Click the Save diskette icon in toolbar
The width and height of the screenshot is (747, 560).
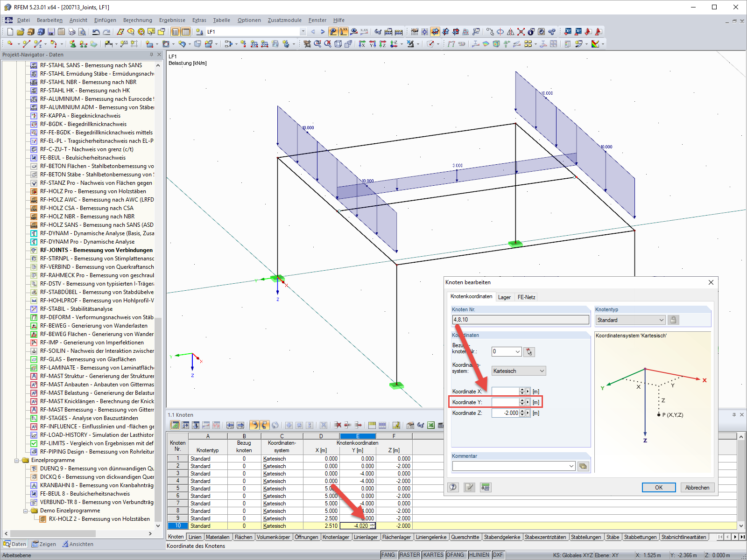pos(51,32)
